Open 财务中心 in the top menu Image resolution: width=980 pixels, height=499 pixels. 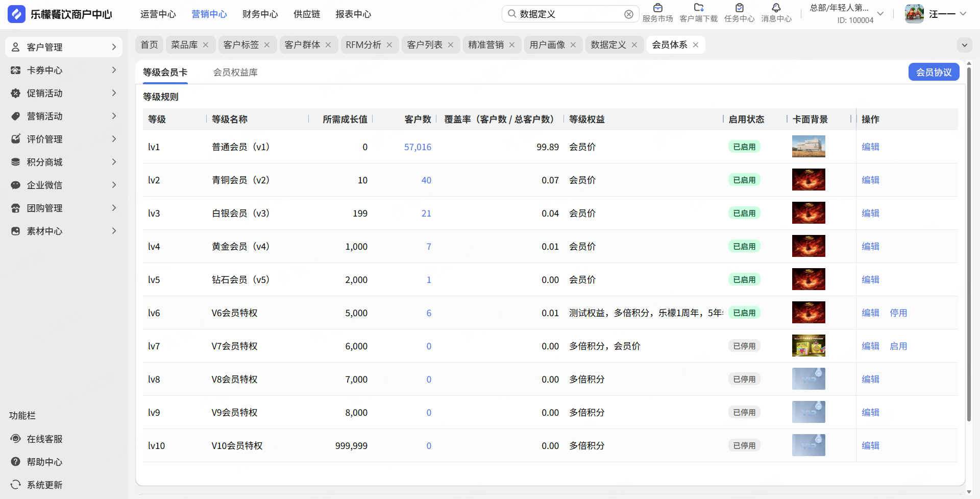click(x=260, y=14)
